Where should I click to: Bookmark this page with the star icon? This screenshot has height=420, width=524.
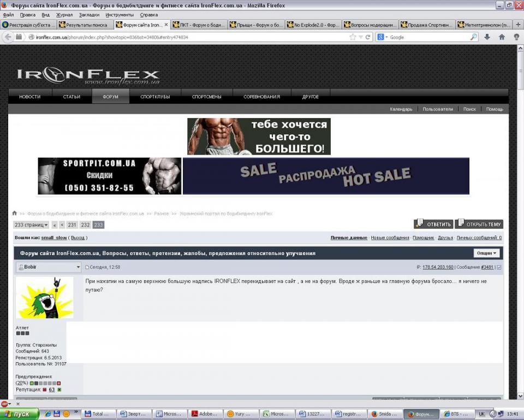(x=353, y=37)
